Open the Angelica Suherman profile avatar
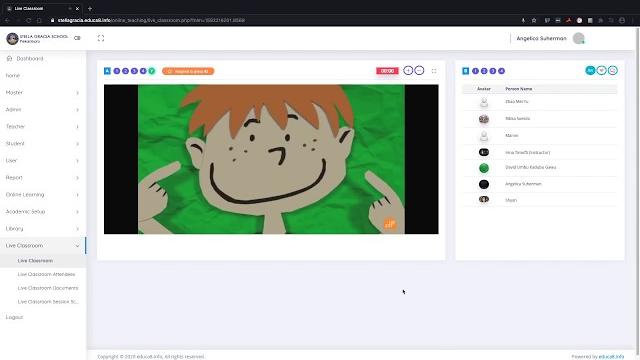Image resolution: width=640 pixels, height=360 pixels. pyautogui.click(x=578, y=38)
